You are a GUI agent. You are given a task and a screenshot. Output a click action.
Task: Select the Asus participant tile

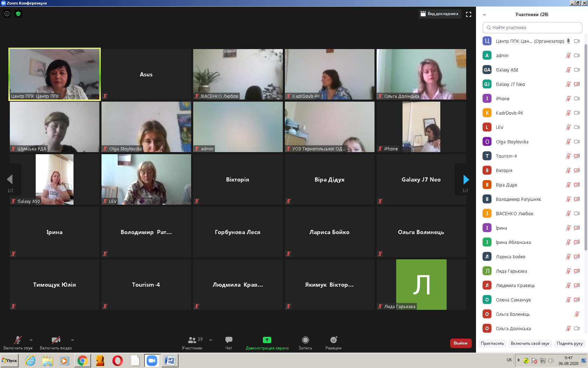click(x=146, y=74)
